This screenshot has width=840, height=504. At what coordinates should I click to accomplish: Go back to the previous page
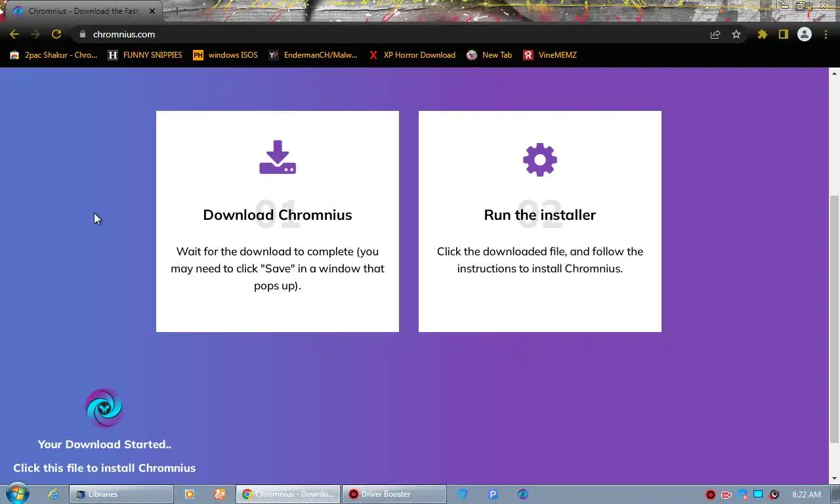14,34
